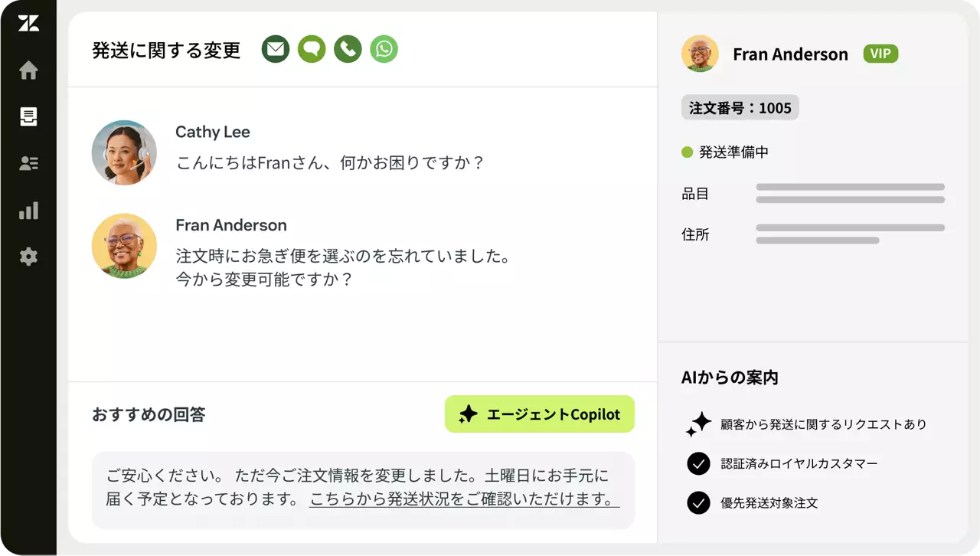The height and width of the screenshot is (556, 980).
Task: Open the reporting bar chart icon
Action: point(28,210)
